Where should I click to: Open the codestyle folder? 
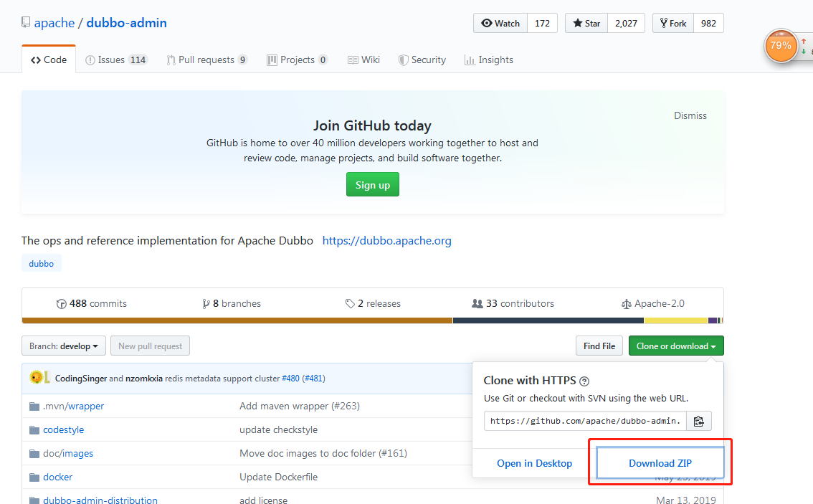click(63, 430)
